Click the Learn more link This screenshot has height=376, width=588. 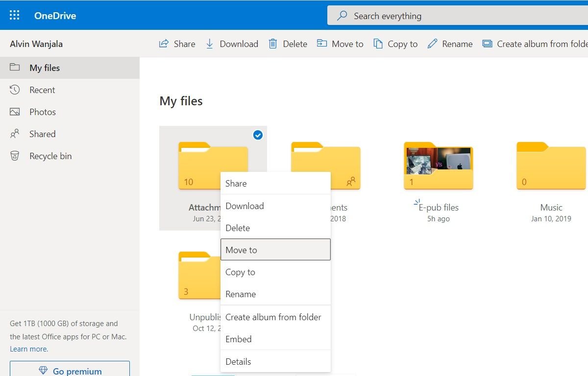pos(29,349)
